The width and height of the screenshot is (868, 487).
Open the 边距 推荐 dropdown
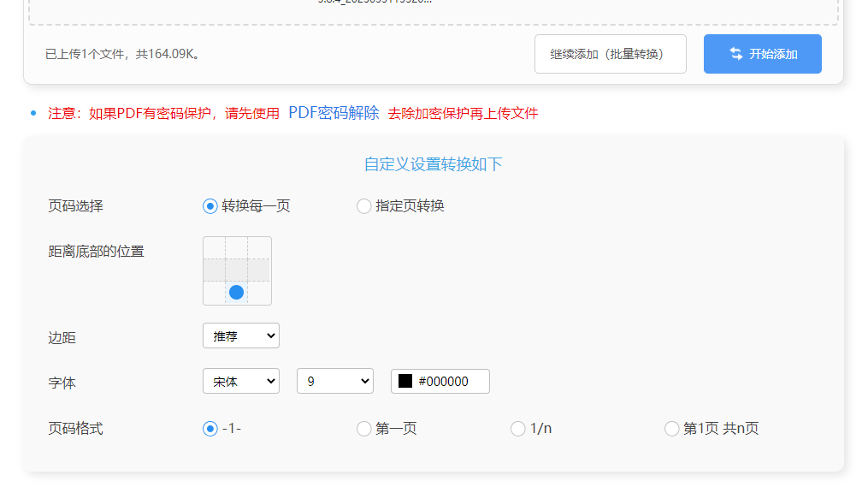tap(241, 336)
